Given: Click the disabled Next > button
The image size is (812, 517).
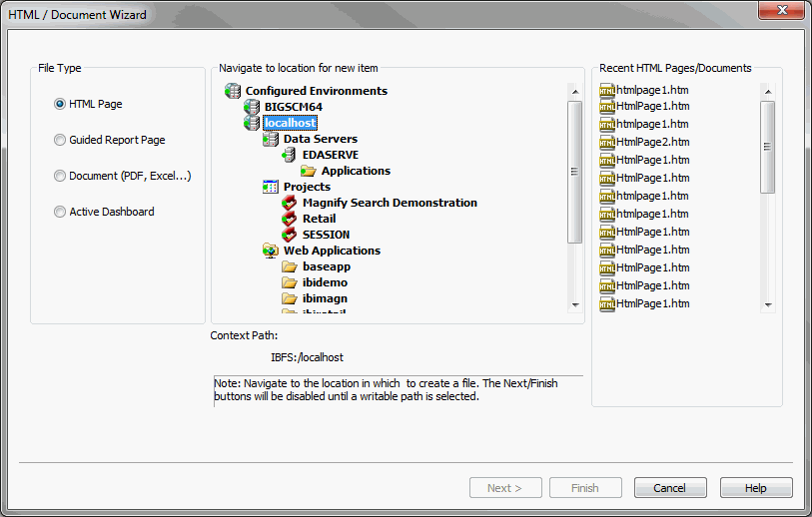Looking at the screenshot, I should pyautogui.click(x=505, y=488).
